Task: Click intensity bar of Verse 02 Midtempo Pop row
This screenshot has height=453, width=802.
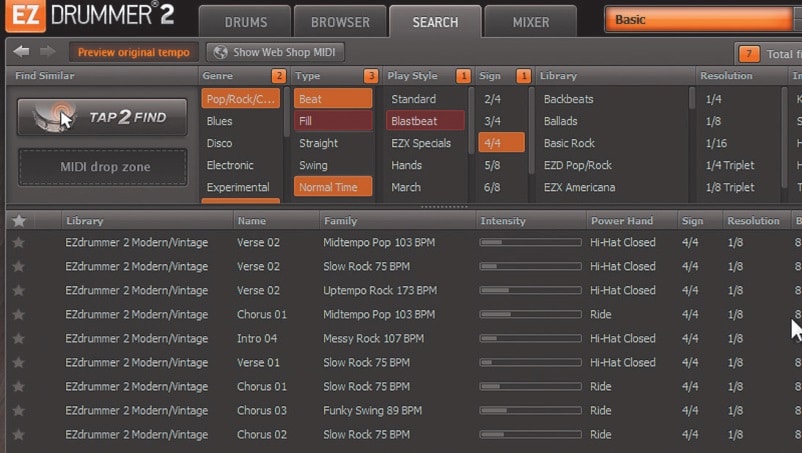Action: [x=530, y=242]
